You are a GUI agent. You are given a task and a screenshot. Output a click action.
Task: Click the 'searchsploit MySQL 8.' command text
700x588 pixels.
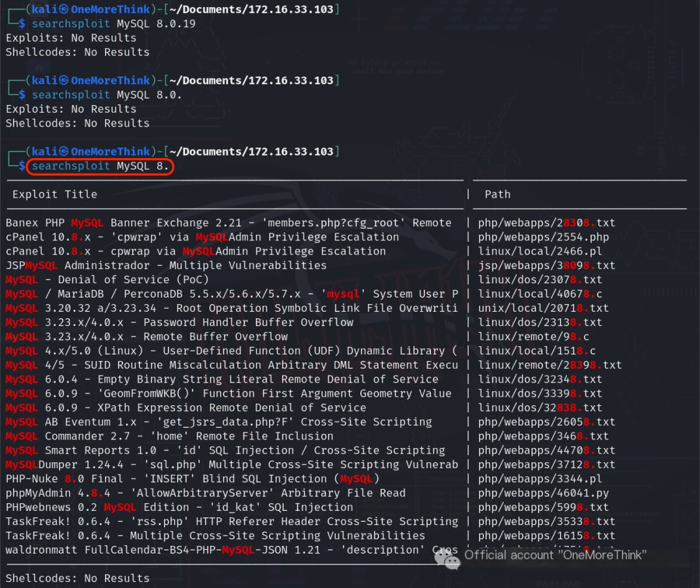click(100, 166)
